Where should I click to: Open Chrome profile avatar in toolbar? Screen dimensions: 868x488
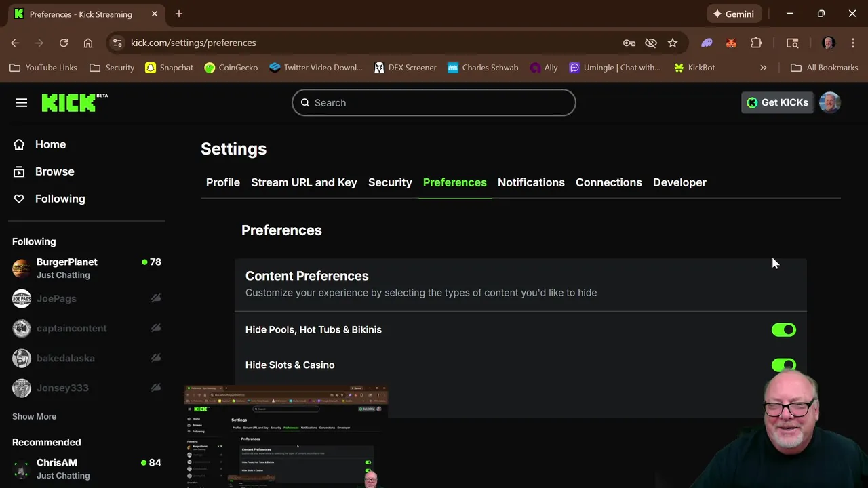[x=829, y=43]
